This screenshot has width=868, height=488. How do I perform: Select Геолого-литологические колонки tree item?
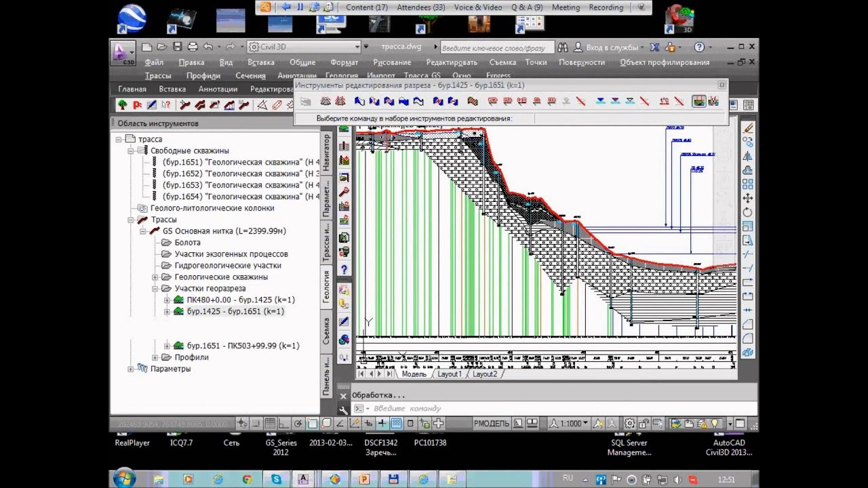(x=212, y=208)
